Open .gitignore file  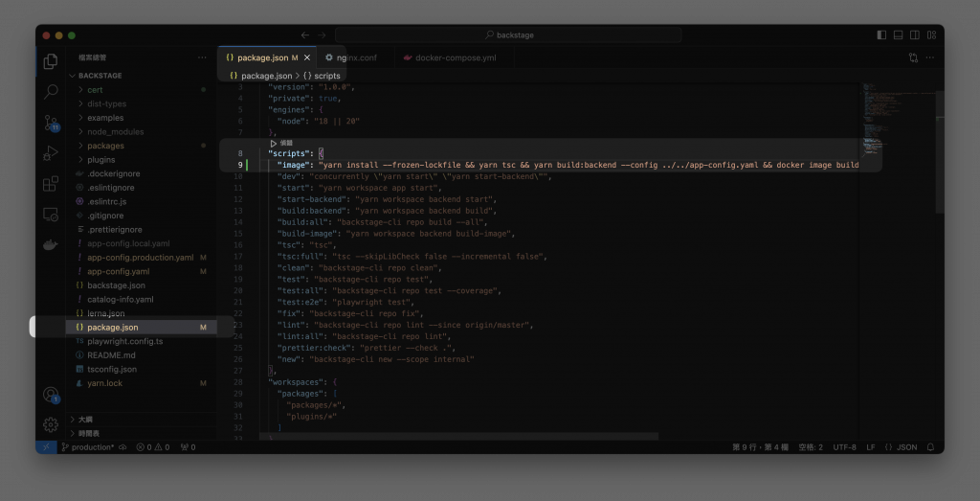(142, 216)
